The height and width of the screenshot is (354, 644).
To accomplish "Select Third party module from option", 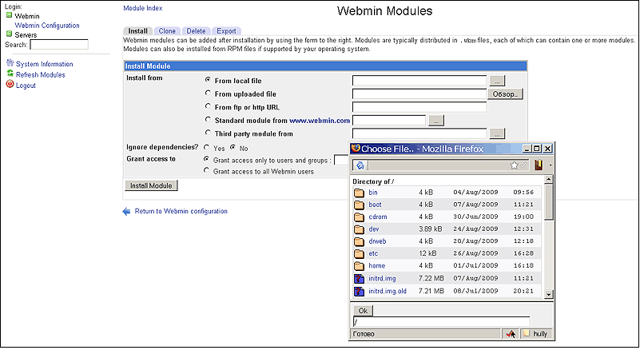I will tap(208, 133).
